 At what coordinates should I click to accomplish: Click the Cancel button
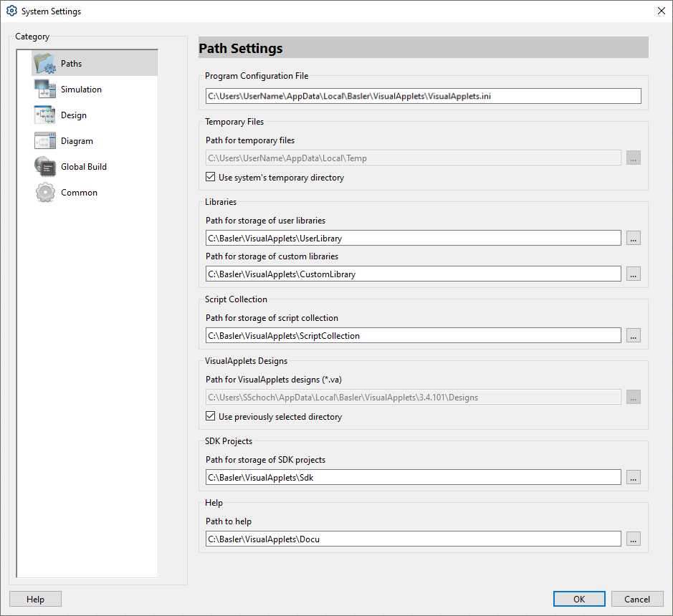(637, 599)
